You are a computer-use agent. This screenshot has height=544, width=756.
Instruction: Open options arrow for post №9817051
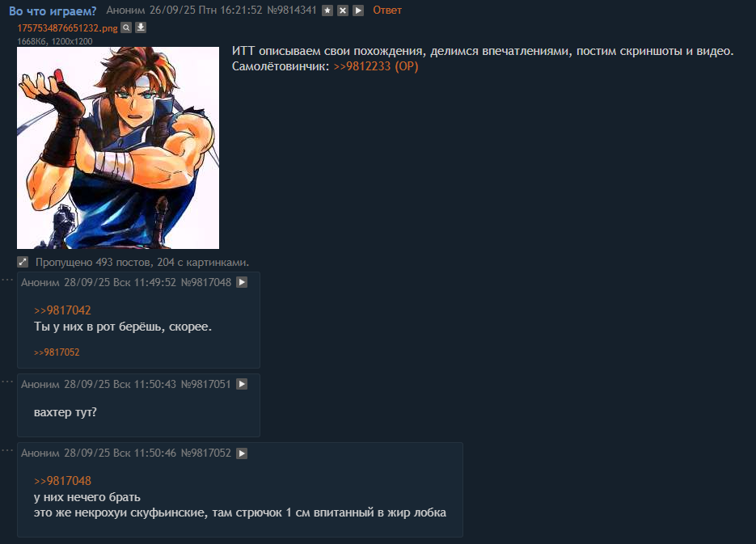(242, 384)
